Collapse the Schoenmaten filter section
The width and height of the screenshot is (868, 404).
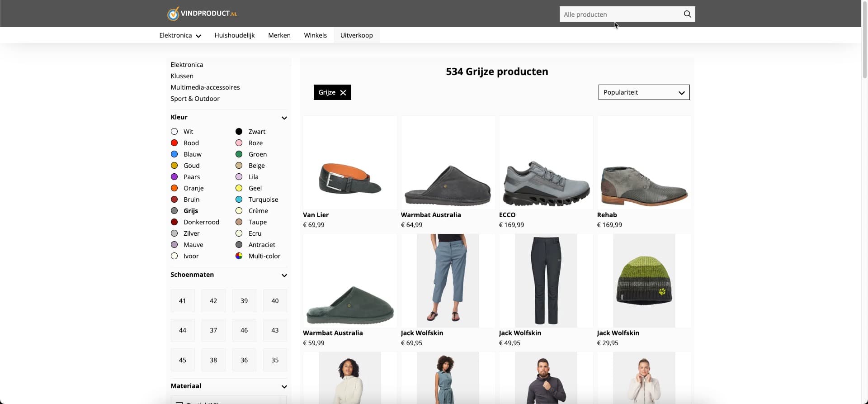point(284,275)
